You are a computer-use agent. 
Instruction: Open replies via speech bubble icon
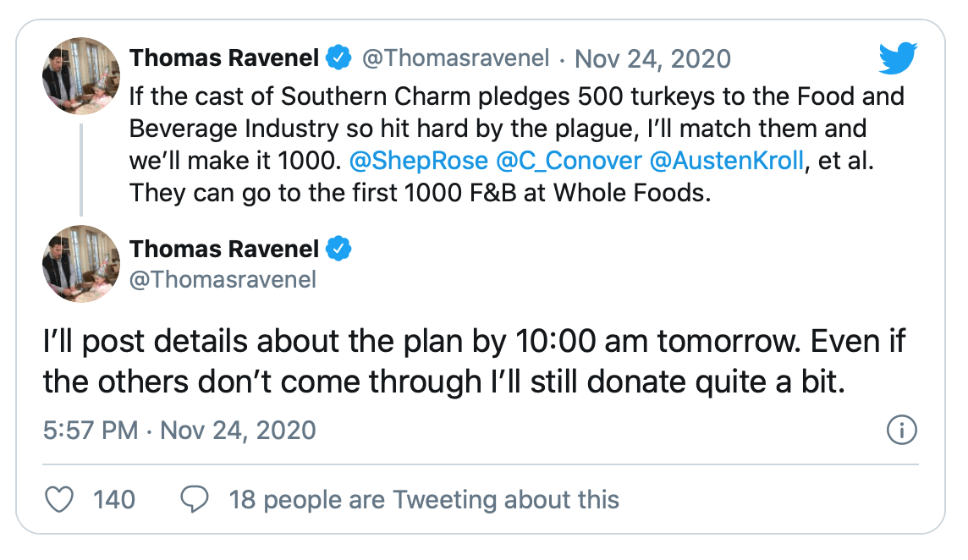tap(195, 499)
